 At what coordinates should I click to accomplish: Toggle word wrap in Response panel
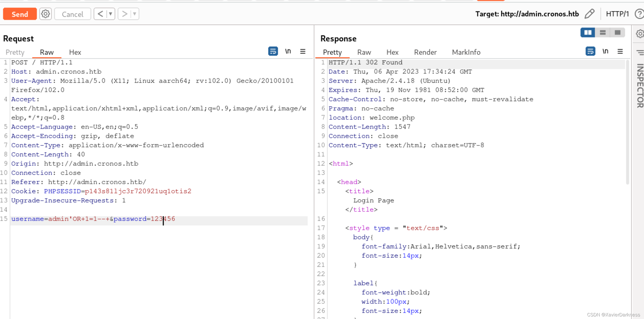590,51
